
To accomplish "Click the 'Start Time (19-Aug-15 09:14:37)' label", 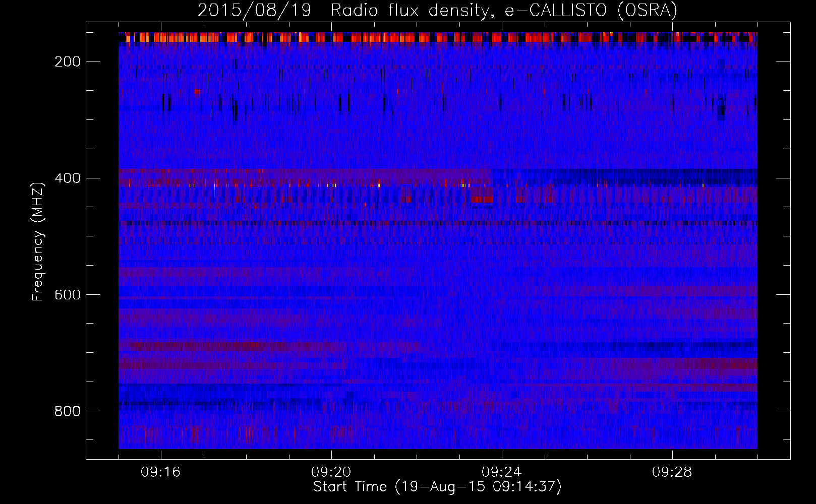I will pos(437,487).
